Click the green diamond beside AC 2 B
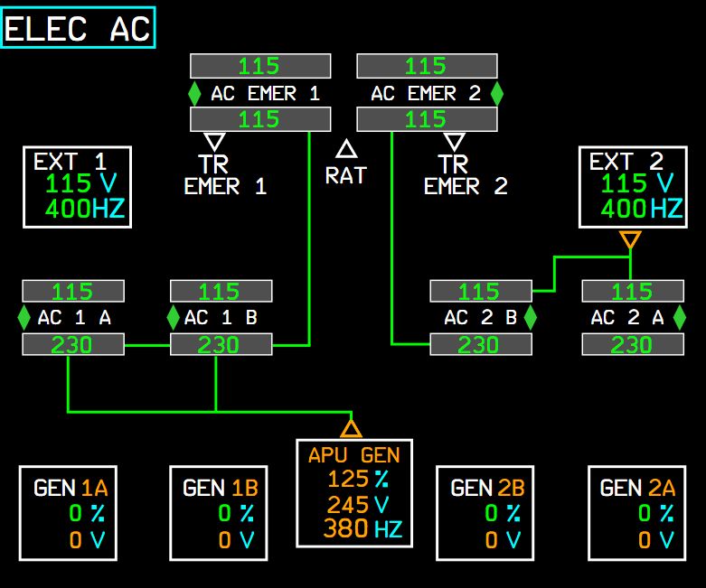Screen dimensions: 706x588 click(530, 318)
